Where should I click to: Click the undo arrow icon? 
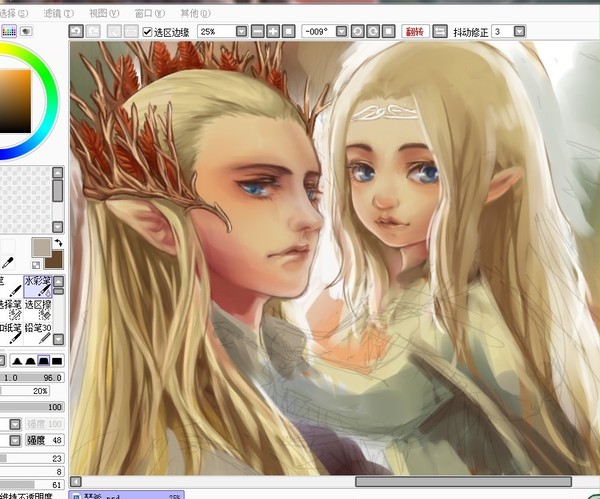pyautogui.click(x=76, y=31)
